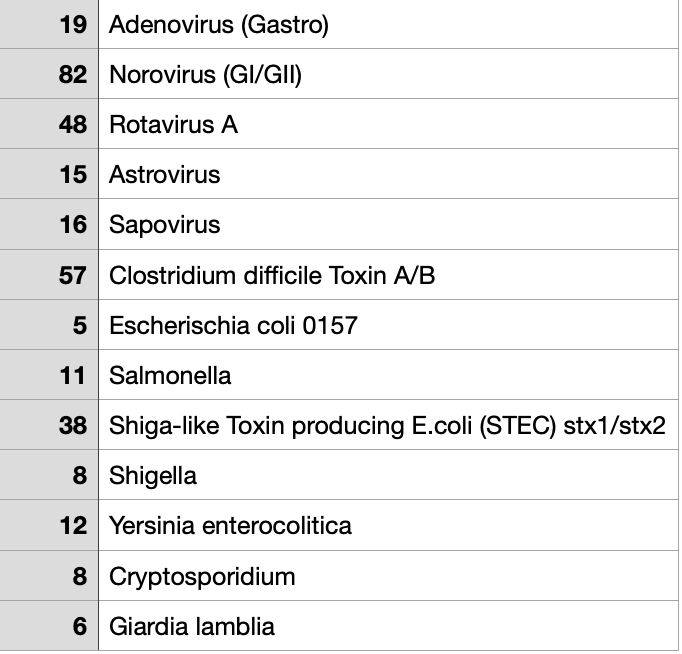Select the Shigella cell

[388, 475]
